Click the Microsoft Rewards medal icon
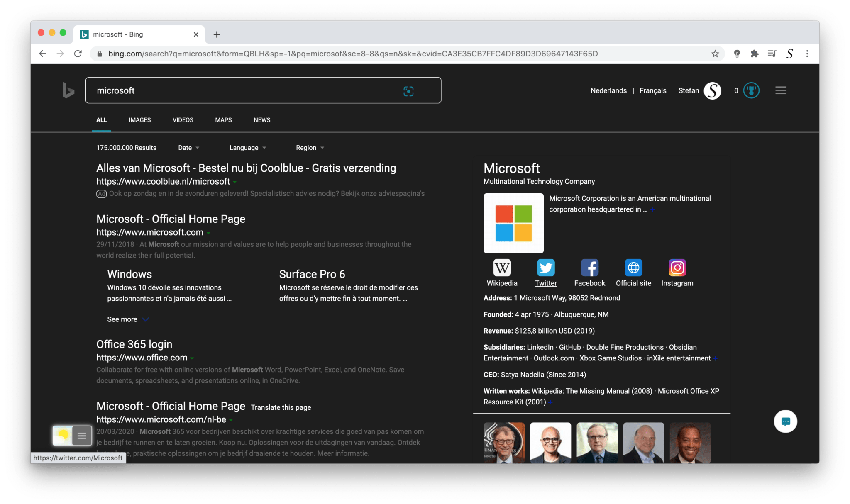This screenshot has height=504, width=850. click(751, 90)
